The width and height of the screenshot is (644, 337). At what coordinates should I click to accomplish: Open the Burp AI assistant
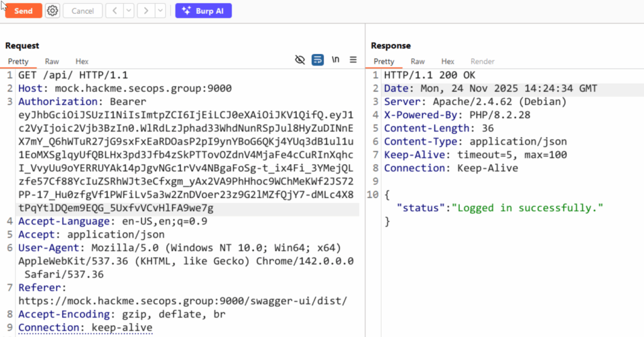click(203, 11)
